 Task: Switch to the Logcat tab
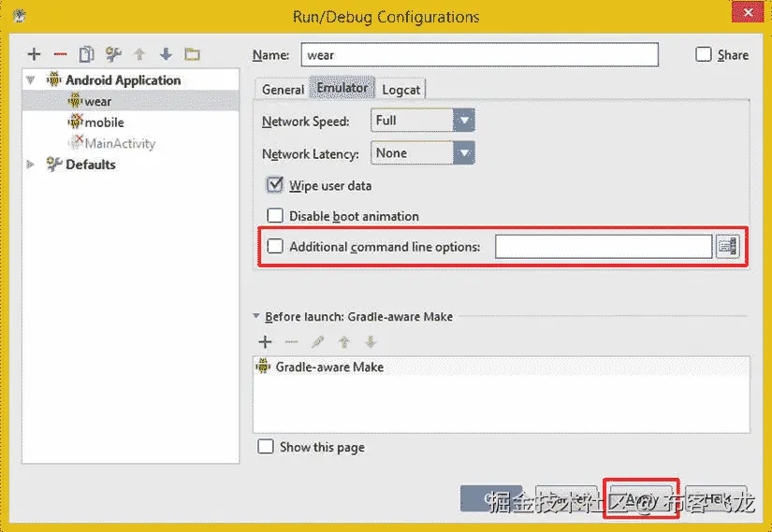pyautogui.click(x=401, y=90)
